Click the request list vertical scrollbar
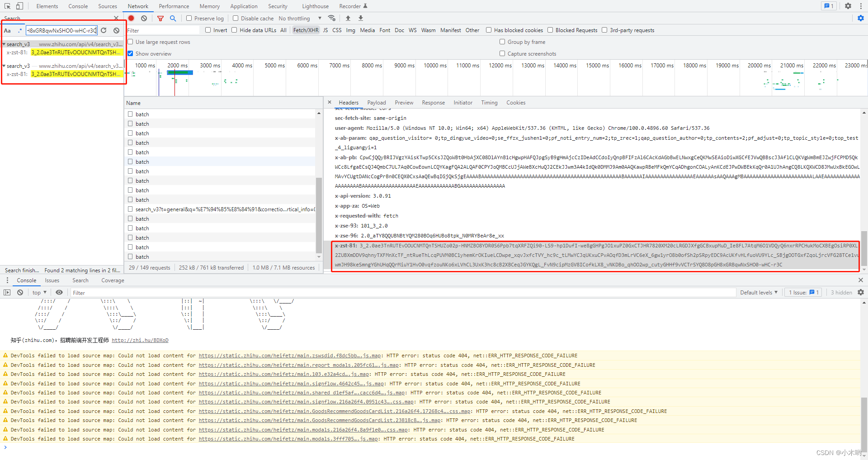Image resolution: width=868 pixels, height=460 pixels. [319, 216]
